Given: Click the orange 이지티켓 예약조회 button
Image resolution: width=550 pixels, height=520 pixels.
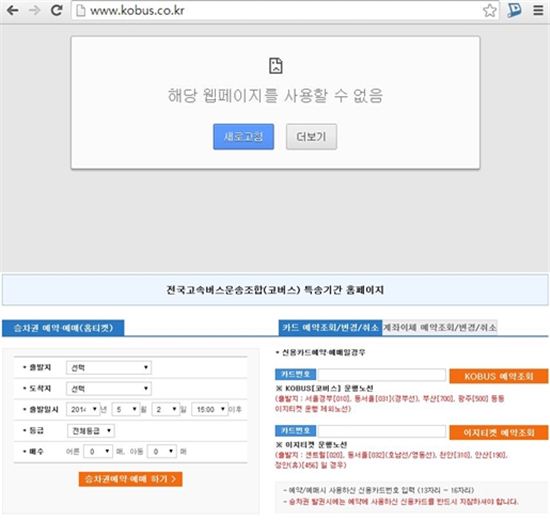Looking at the screenshot, I should [x=498, y=432].
